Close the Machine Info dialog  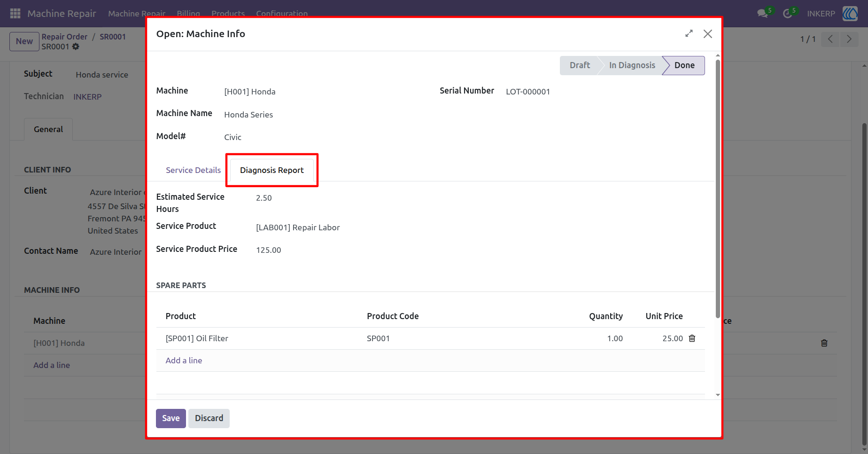708,34
